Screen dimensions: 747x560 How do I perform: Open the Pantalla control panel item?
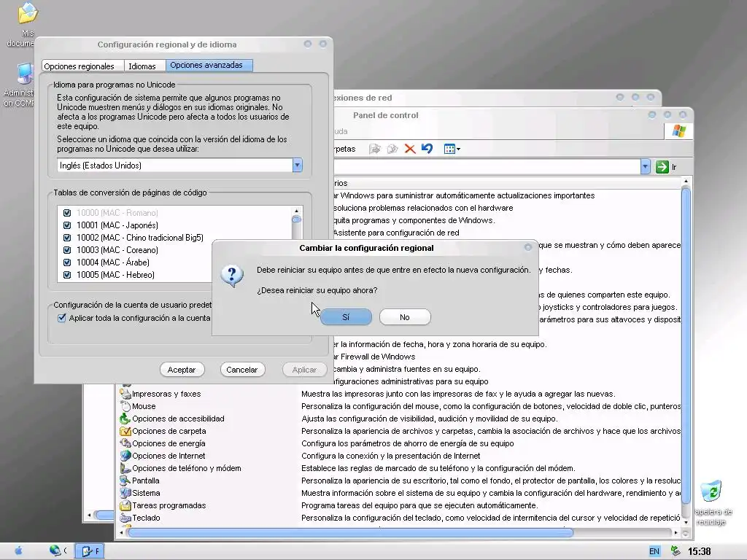tap(139, 481)
